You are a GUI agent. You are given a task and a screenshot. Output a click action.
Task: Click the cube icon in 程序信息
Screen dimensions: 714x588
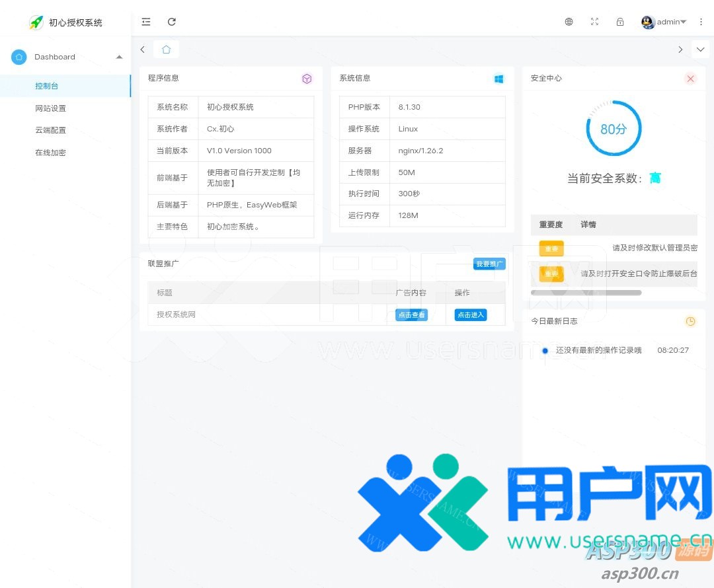click(x=307, y=79)
